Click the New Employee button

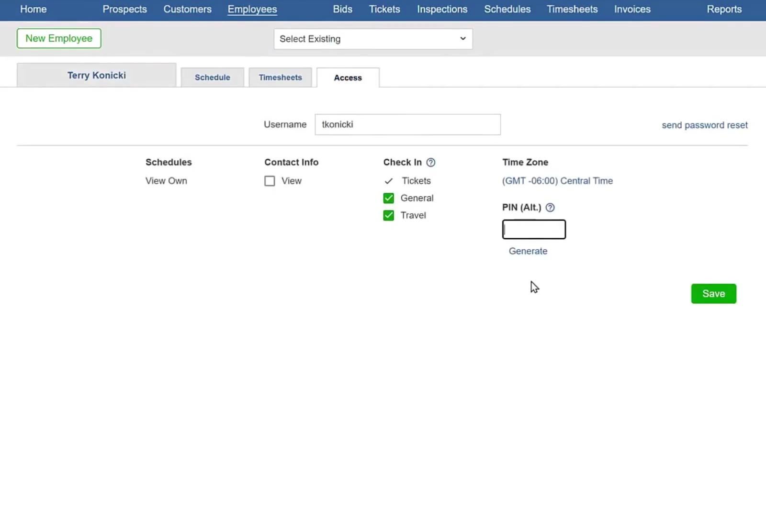click(x=59, y=38)
